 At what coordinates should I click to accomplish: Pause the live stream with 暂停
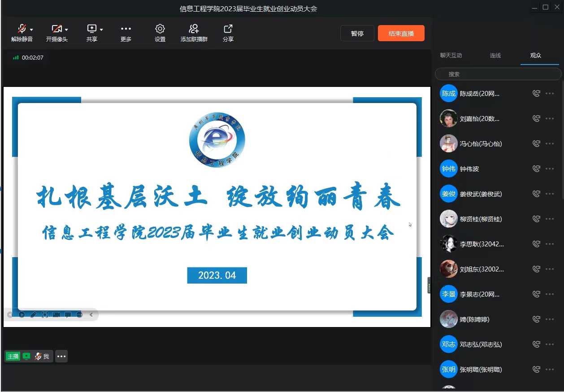point(357,34)
